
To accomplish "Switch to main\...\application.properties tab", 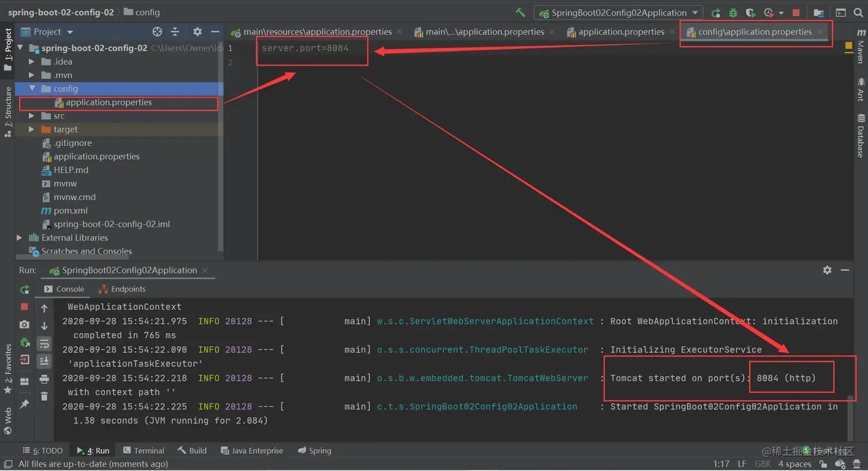I will tap(484, 32).
